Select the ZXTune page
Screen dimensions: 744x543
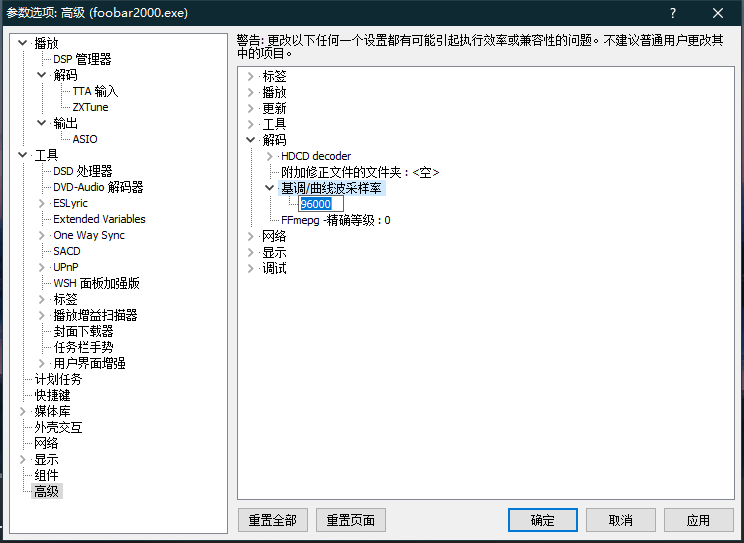[x=90, y=107]
